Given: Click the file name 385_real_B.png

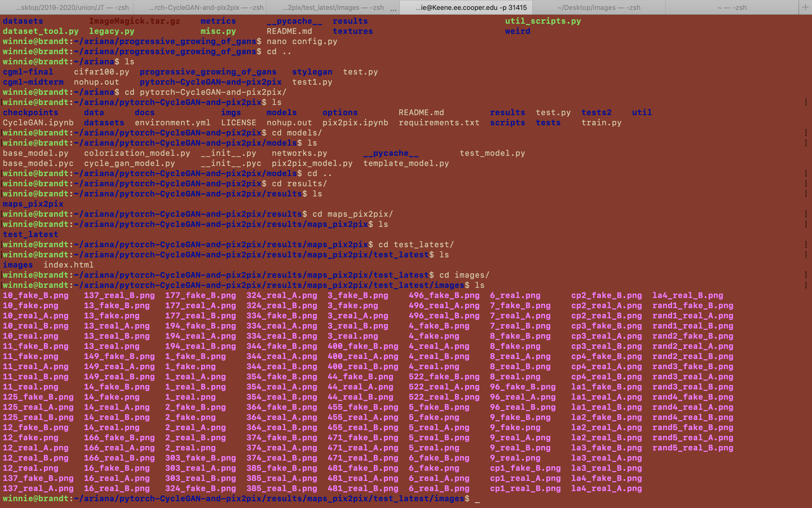Looking at the screenshot, I should point(281,489).
